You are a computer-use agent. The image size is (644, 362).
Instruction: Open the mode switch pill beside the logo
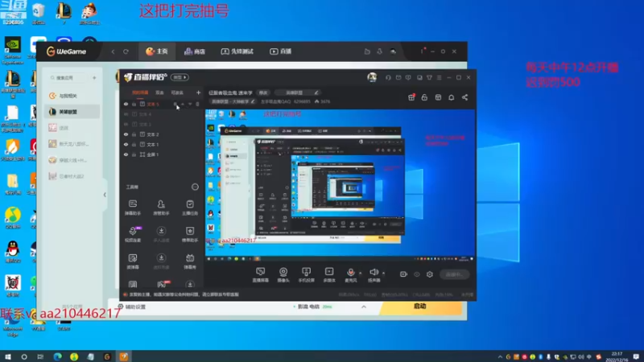pyautogui.click(x=180, y=77)
